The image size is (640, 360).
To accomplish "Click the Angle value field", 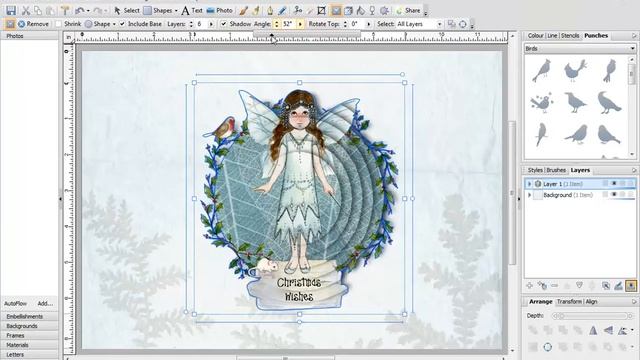I will point(289,24).
